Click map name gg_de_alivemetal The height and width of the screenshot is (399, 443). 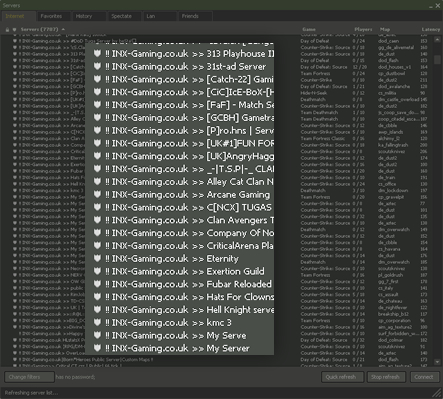396,47
